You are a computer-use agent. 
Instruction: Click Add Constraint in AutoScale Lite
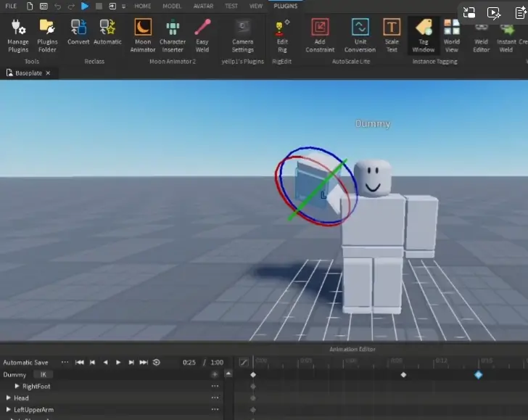click(x=320, y=36)
